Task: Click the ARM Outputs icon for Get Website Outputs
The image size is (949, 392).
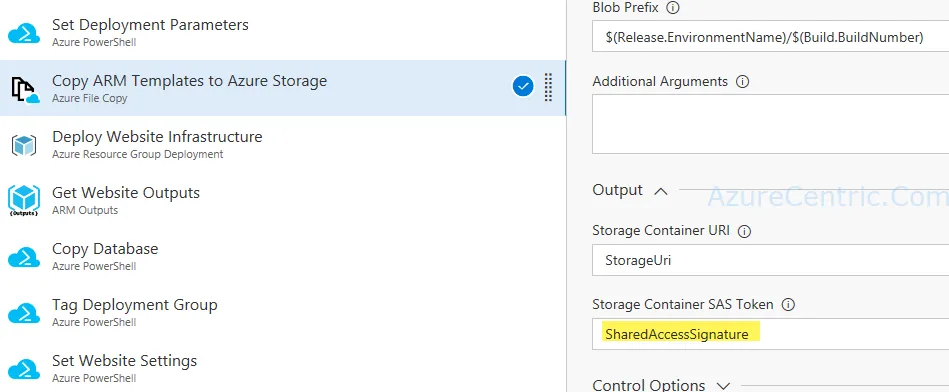Action: (24, 201)
